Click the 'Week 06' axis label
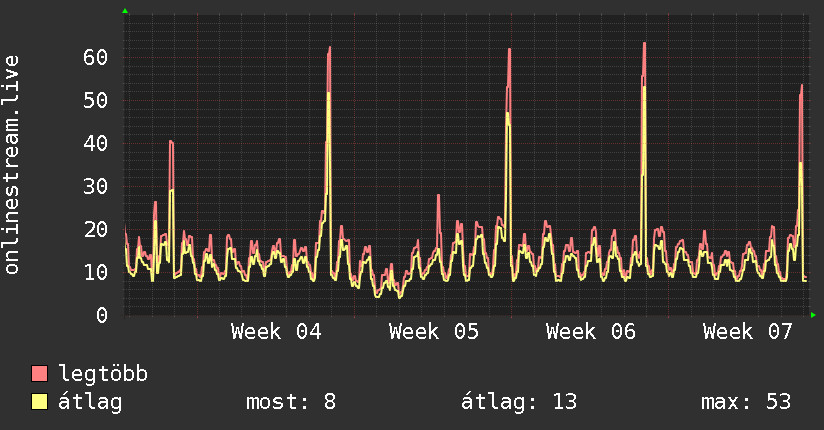Image resolution: width=824 pixels, height=430 pixels. pos(591,332)
